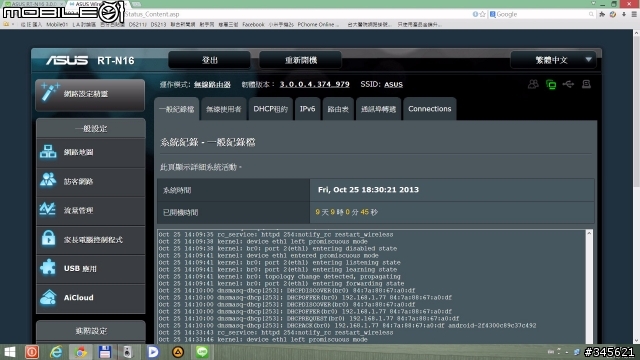Screen dimensions: 640x360
Task: Click the printer status icon
Action: pos(586,84)
